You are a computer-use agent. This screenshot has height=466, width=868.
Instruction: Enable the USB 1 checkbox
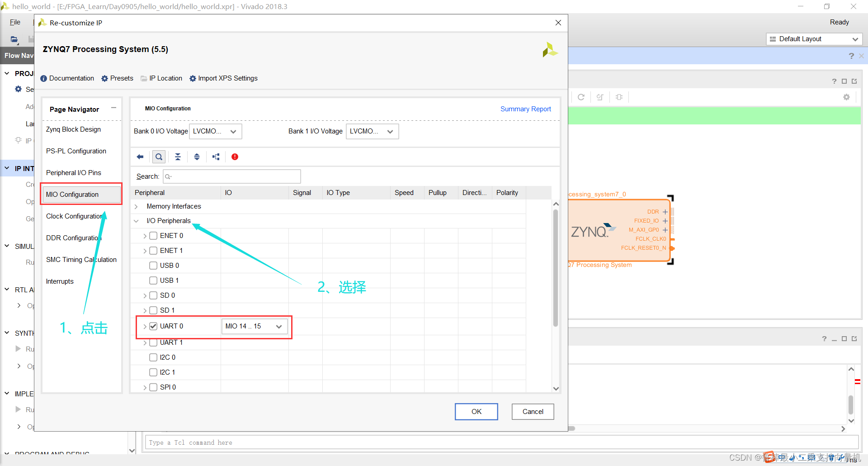[x=153, y=281]
